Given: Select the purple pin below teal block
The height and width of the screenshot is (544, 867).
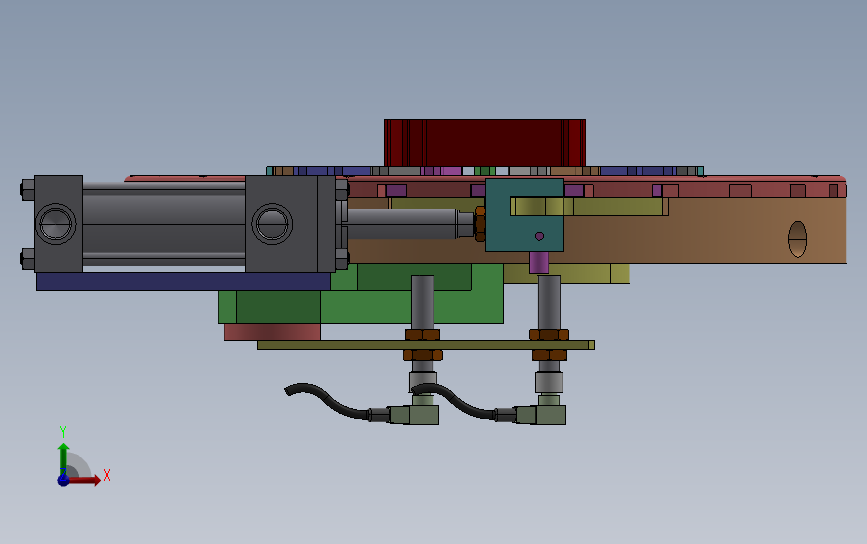Looking at the screenshot, I should click(539, 263).
